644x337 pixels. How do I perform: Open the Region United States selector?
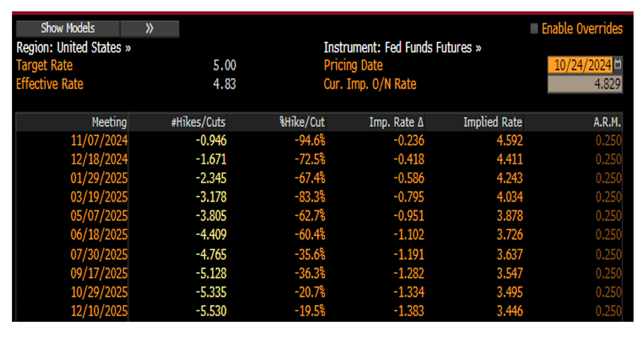click(74, 48)
